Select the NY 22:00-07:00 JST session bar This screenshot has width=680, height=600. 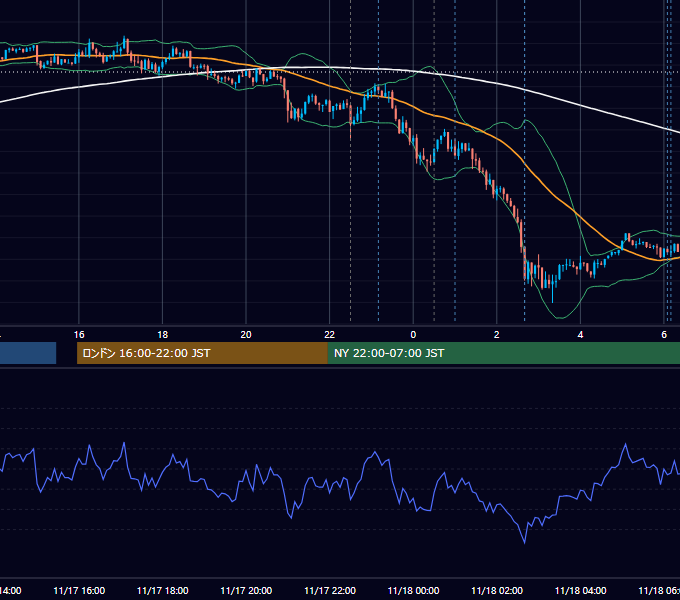(504, 353)
